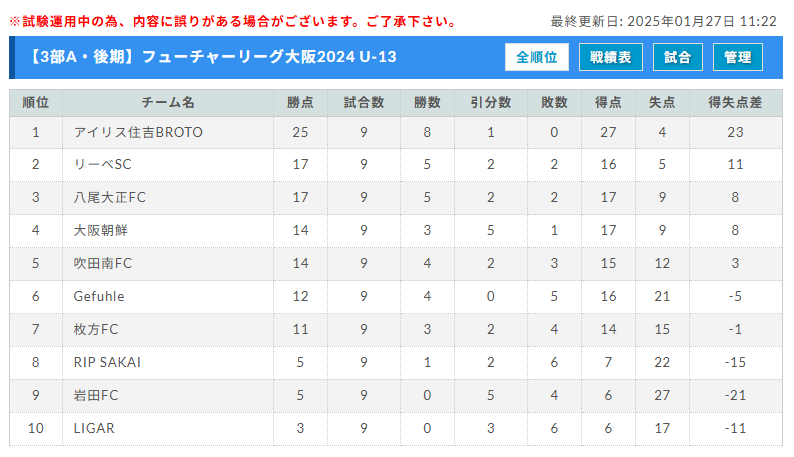Screen dimensions: 794x457
Task: Select team 大阪朝鮮
Action: 101,231
